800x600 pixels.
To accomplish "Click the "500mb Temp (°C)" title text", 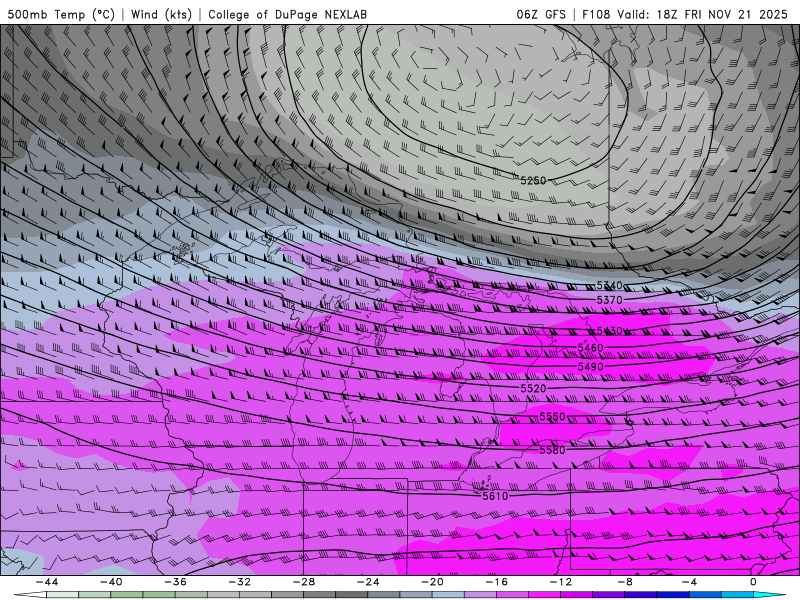I will (x=61, y=14).
